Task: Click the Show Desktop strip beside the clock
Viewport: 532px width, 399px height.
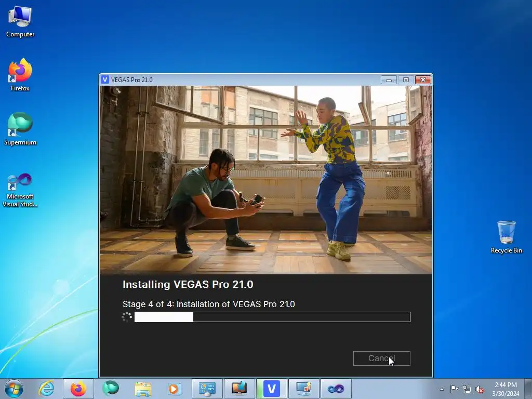Action: point(528,389)
